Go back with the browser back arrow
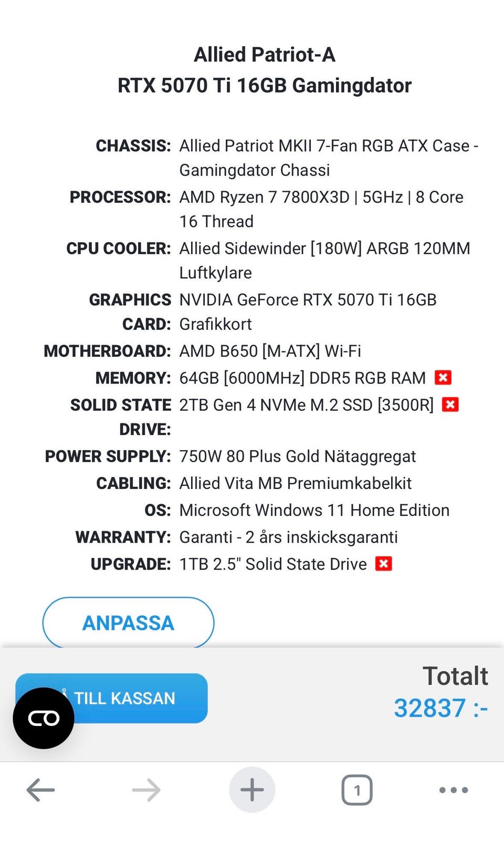 pyautogui.click(x=40, y=790)
